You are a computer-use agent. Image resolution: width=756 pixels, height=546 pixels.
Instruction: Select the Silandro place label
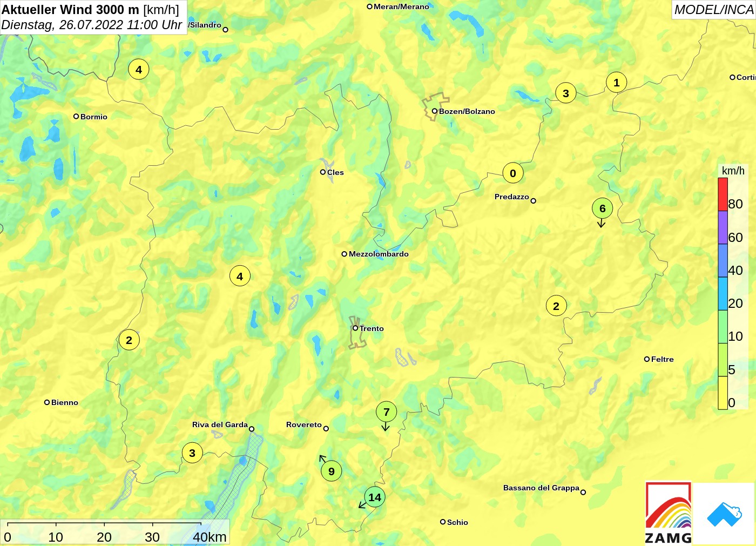click(205, 25)
